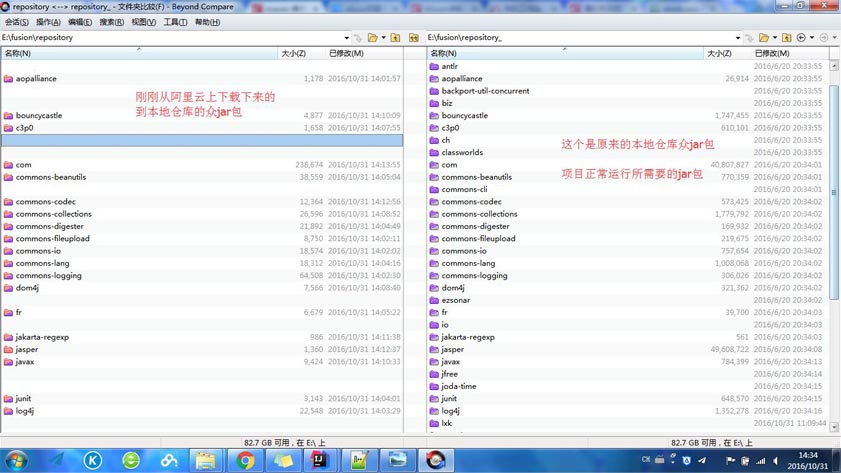Select backport-util-concurrent folder in right pane
This screenshot has width=841, height=473.
click(485, 91)
